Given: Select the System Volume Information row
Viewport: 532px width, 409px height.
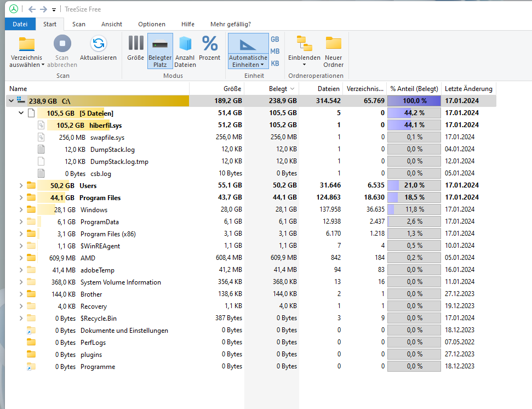Looking at the screenshot, I should click(251, 282).
